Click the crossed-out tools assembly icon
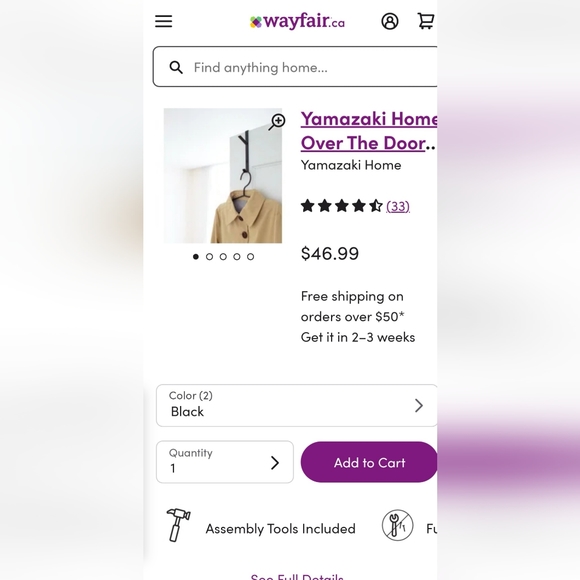This screenshot has width=580, height=580. 397,525
